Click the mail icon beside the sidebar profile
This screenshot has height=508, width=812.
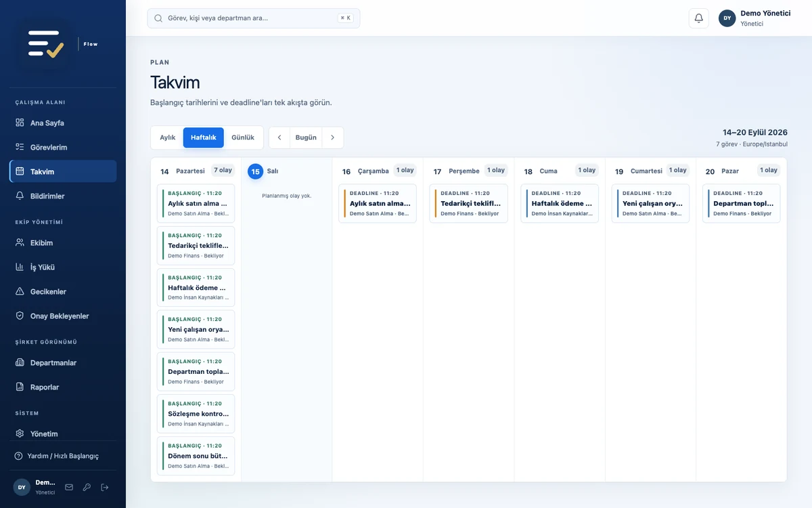coord(69,487)
